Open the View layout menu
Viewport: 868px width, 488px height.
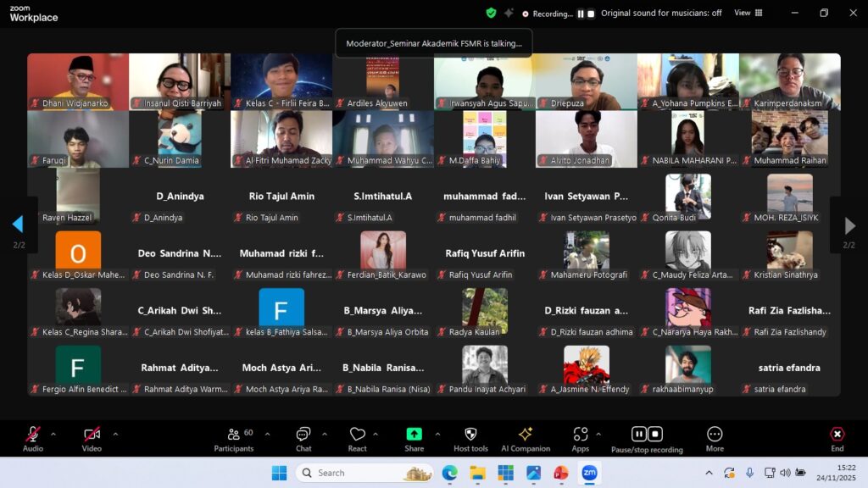[748, 13]
